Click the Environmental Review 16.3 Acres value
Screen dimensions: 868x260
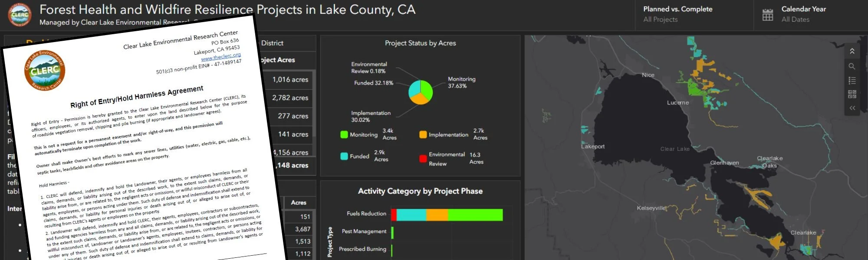point(476,158)
